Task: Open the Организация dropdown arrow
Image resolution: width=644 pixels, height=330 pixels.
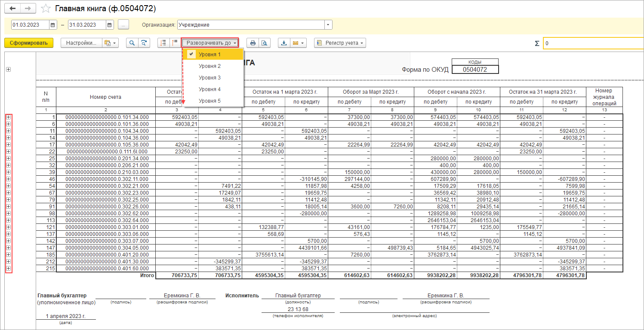Action: pos(329,25)
